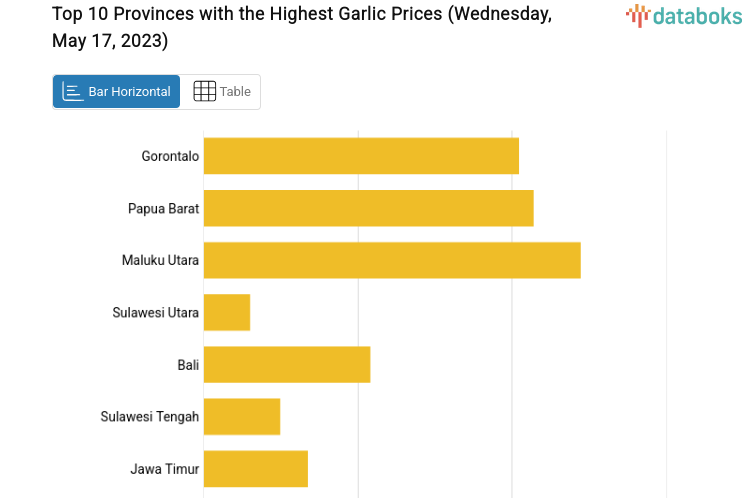Switch to Bar Horizontal view
The height and width of the screenshot is (498, 753).
tap(117, 92)
